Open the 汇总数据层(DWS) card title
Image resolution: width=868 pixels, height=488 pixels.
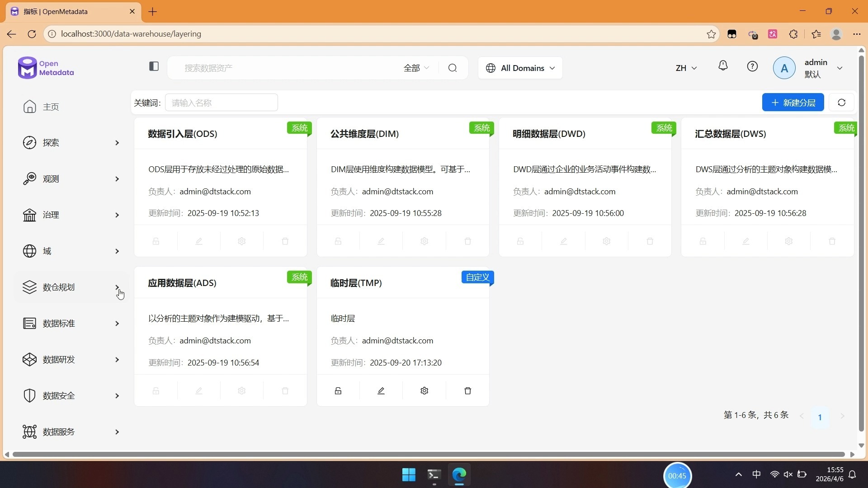coord(731,134)
